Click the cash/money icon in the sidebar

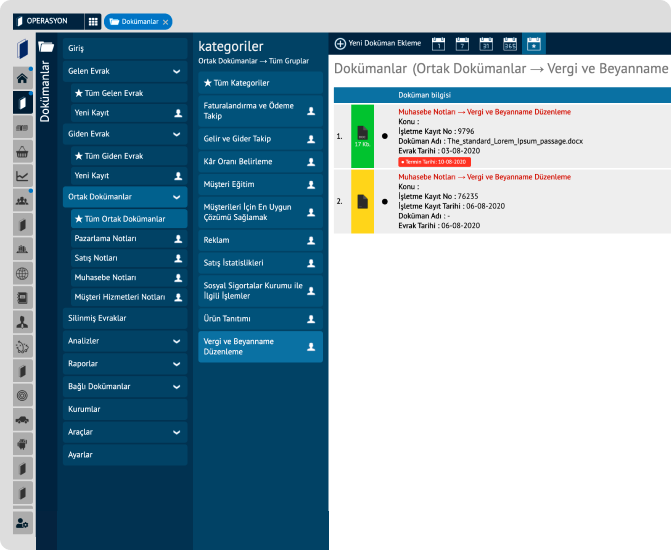pos(22,128)
